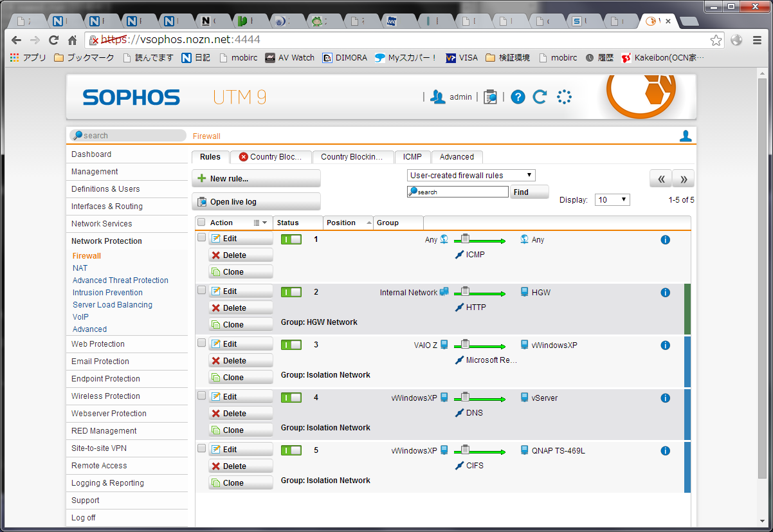The image size is (773, 532).
Task: Click the green group color bar of rule 2
Action: [x=687, y=309]
